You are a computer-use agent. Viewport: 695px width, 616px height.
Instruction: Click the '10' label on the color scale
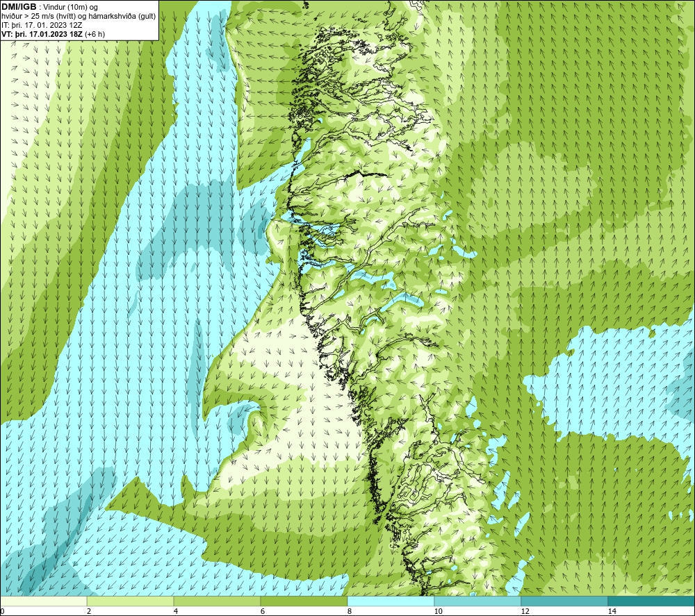tap(438, 611)
